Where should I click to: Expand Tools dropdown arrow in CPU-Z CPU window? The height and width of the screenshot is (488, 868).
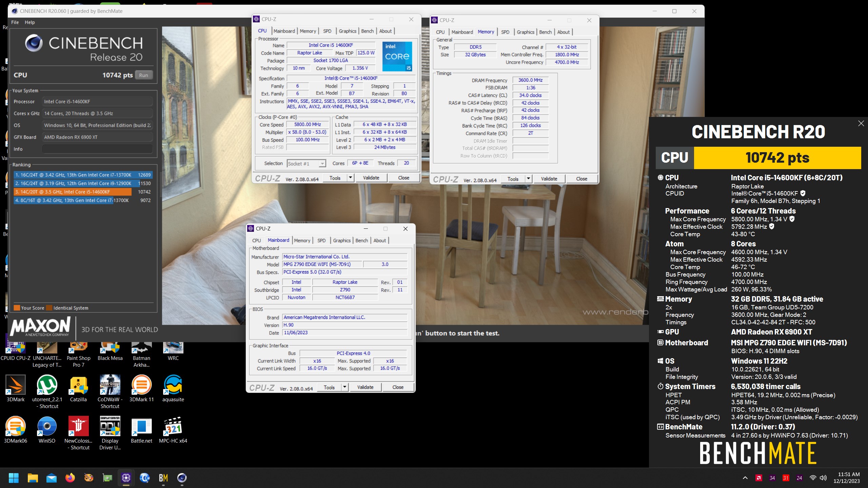351,178
